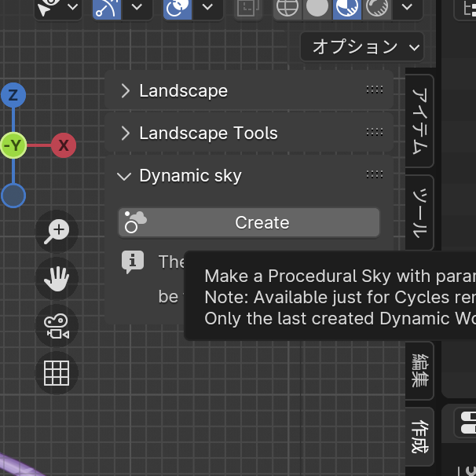The height and width of the screenshot is (476, 476).
Task: Switch perspective/orthographic with the grid icon
Action: click(57, 373)
